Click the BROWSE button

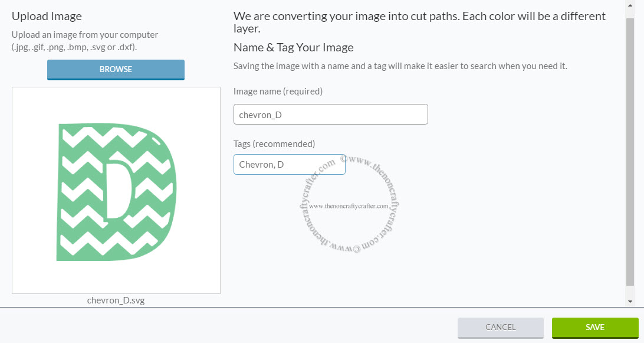(x=116, y=69)
